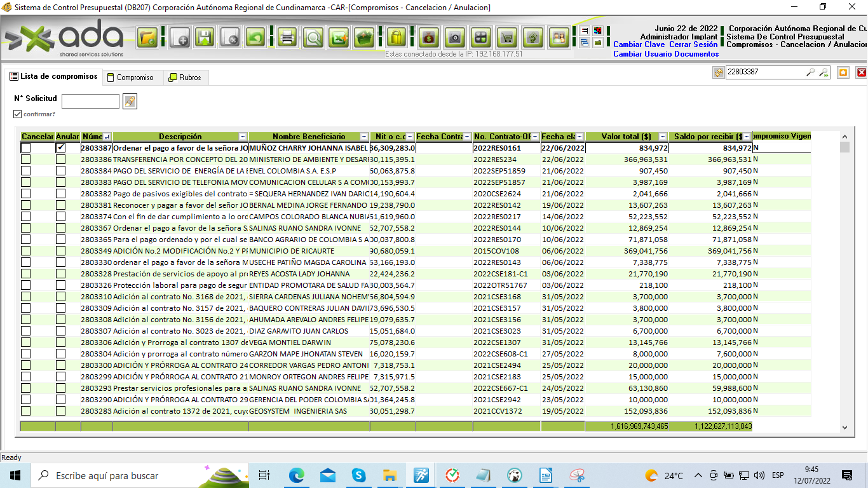This screenshot has width=868, height=488.
Task: Check Cancelar box for row 2803386
Action: (25, 159)
